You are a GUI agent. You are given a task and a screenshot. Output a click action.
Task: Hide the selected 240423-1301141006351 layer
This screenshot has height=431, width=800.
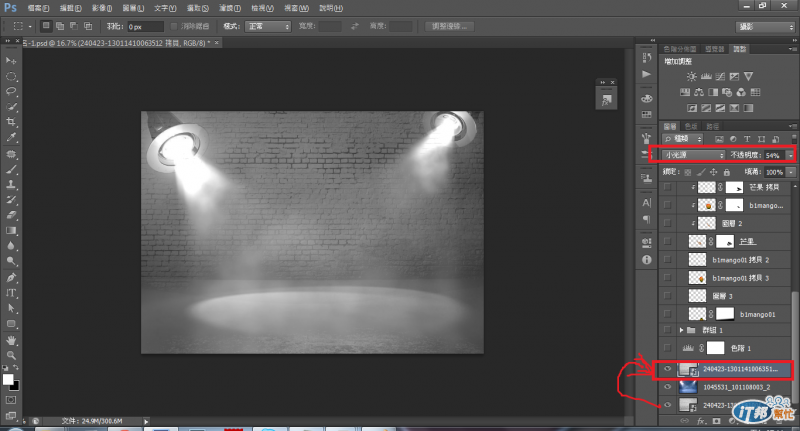667,369
